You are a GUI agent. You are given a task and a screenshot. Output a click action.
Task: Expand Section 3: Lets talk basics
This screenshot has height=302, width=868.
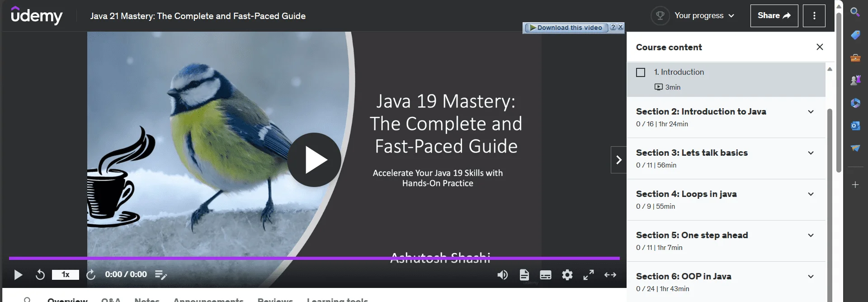(x=726, y=158)
